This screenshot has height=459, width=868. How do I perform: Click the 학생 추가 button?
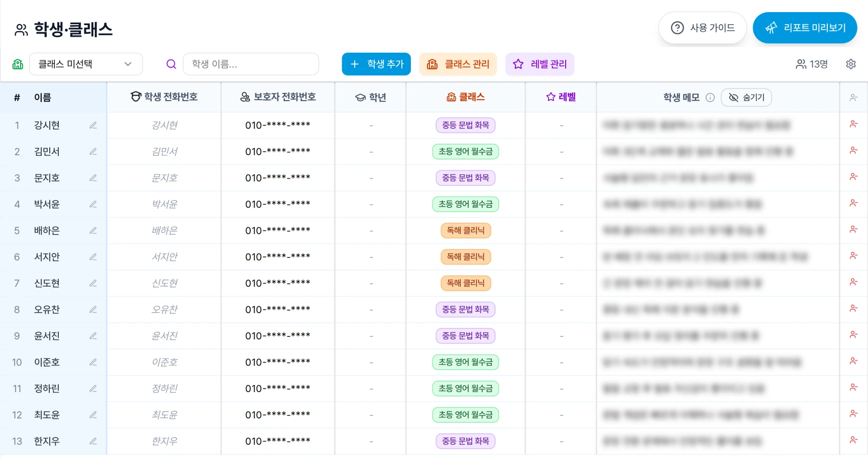376,64
